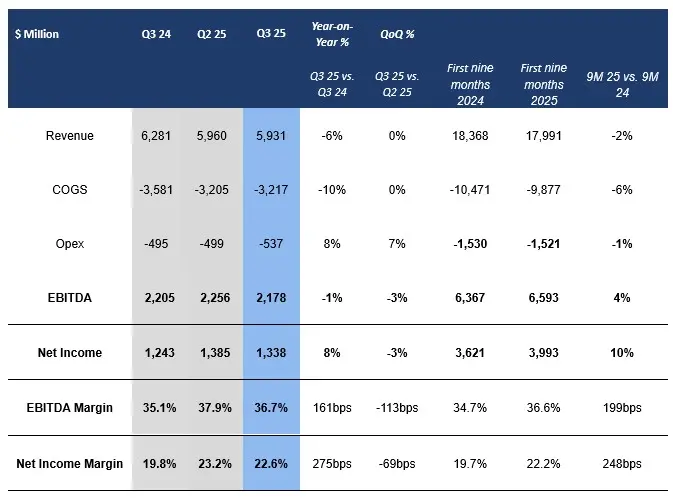Select the Q3 24 column header
673x501 pixels.
click(x=156, y=34)
